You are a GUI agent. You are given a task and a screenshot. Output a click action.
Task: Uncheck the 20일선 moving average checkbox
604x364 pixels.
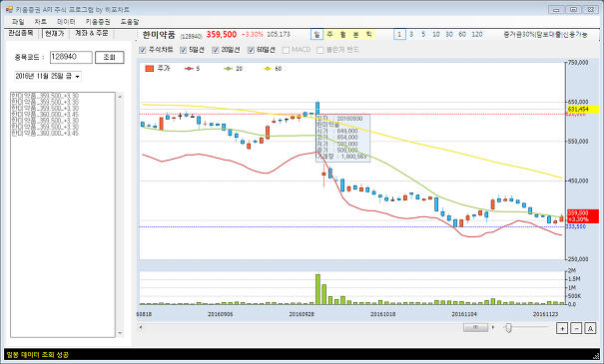pos(216,50)
